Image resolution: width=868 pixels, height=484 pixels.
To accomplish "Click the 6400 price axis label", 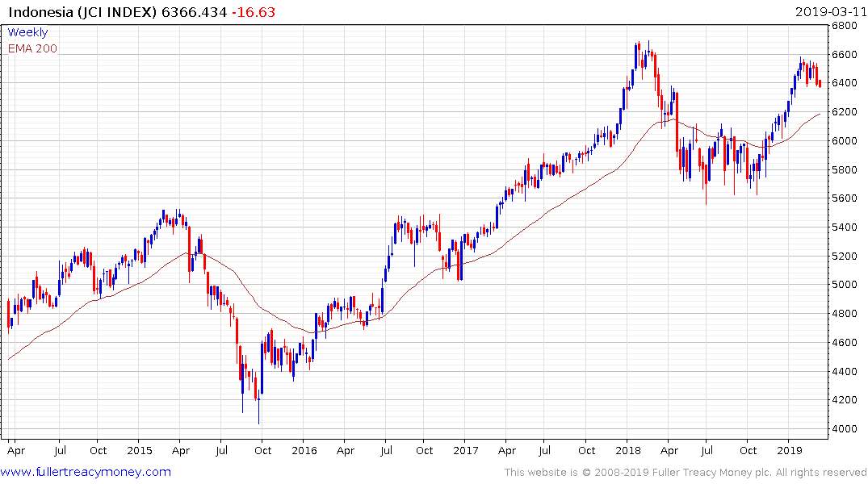I will coord(845,83).
